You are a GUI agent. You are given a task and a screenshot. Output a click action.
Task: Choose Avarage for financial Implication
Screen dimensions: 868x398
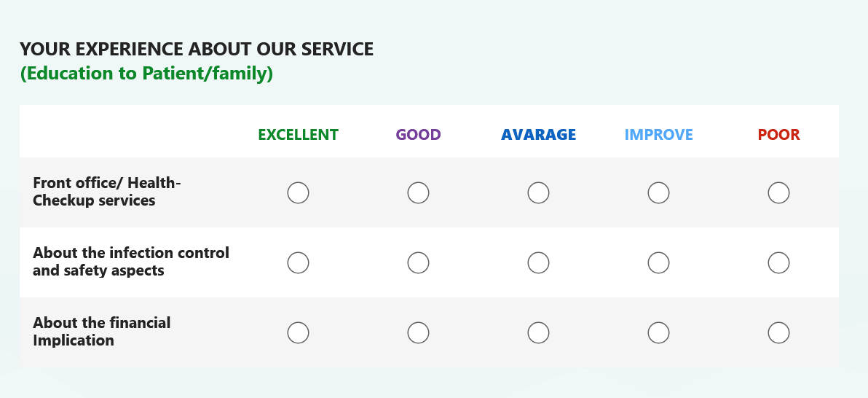pyautogui.click(x=538, y=332)
